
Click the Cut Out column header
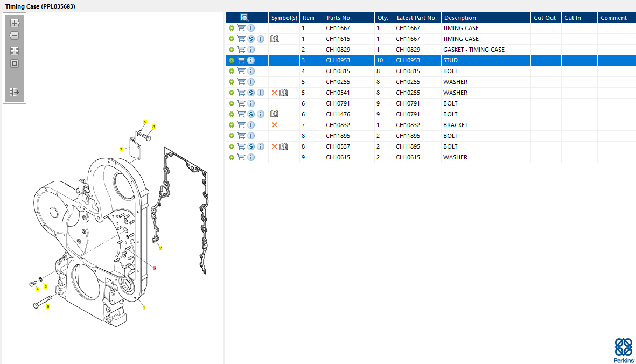pos(546,18)
